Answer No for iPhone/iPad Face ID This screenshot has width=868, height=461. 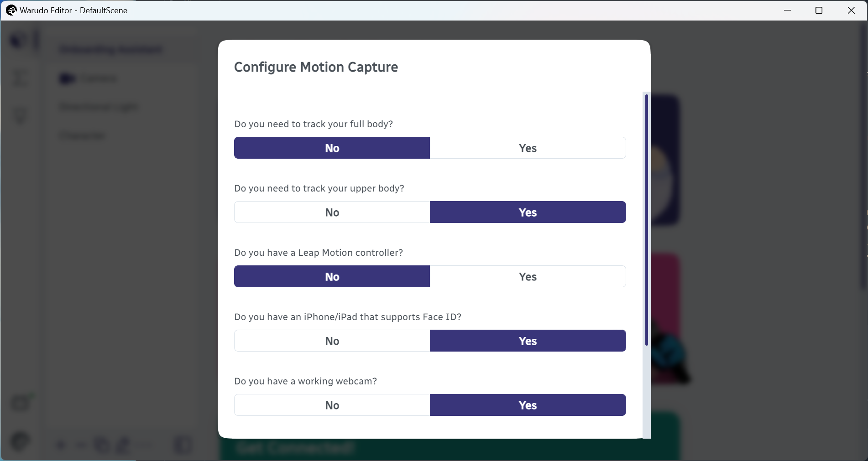coord(332,341)
